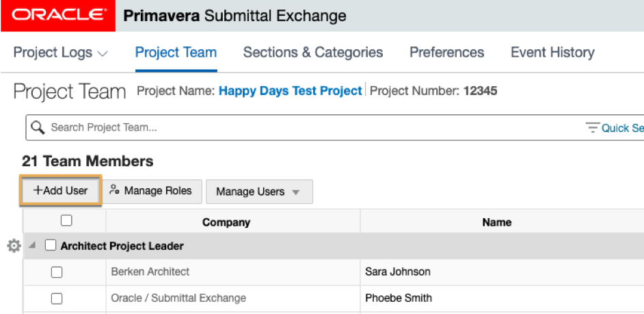
Task: Open the gear settings icon
Action: pos(13,246)
